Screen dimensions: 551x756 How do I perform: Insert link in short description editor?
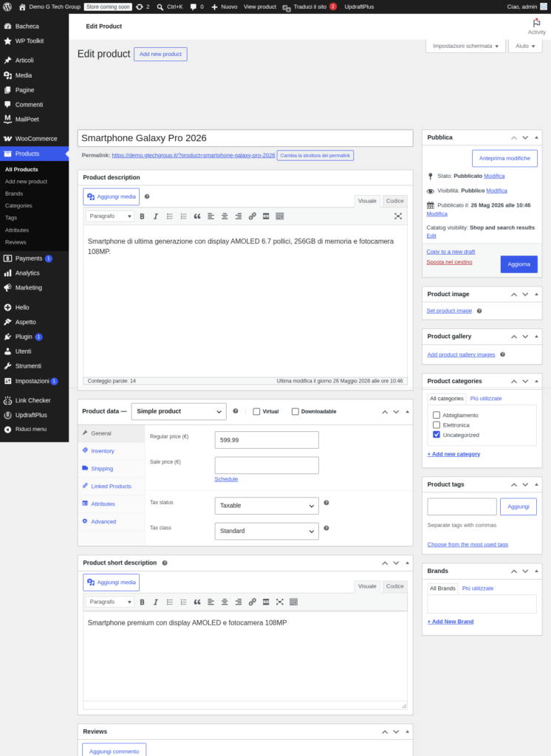point(252,602)
